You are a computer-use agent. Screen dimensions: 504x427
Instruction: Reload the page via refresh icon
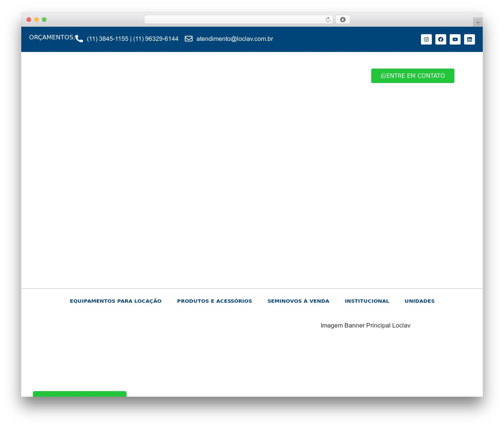pyautogui.click(x=328, y=20)
